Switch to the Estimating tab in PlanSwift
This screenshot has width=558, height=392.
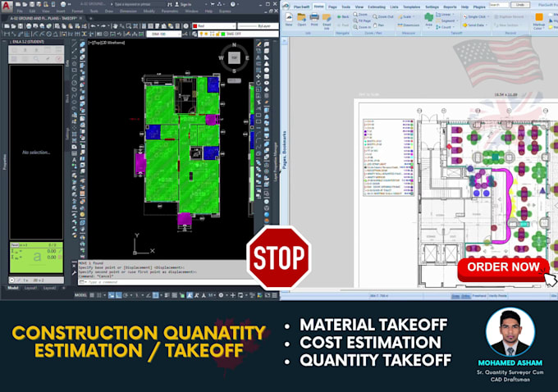pos(377,7)
